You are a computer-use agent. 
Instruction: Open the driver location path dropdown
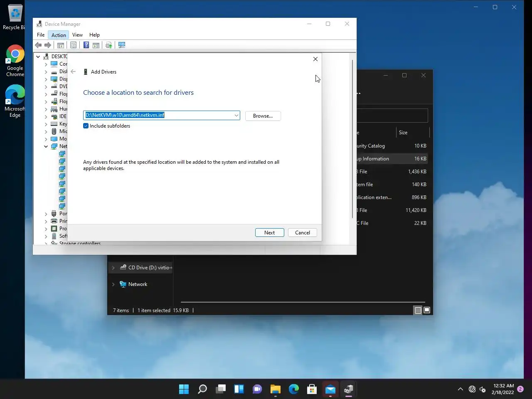point(236,116)
